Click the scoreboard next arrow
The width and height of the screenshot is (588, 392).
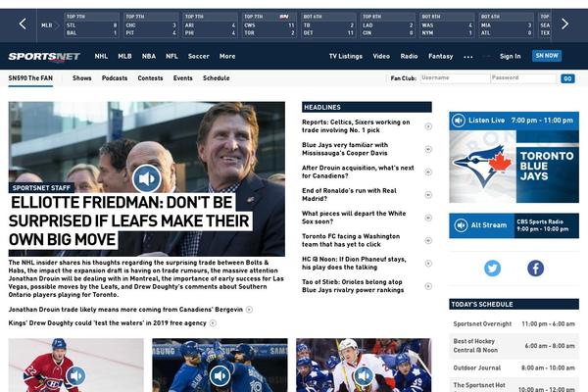pyautogui.click(x=564, y=24)
